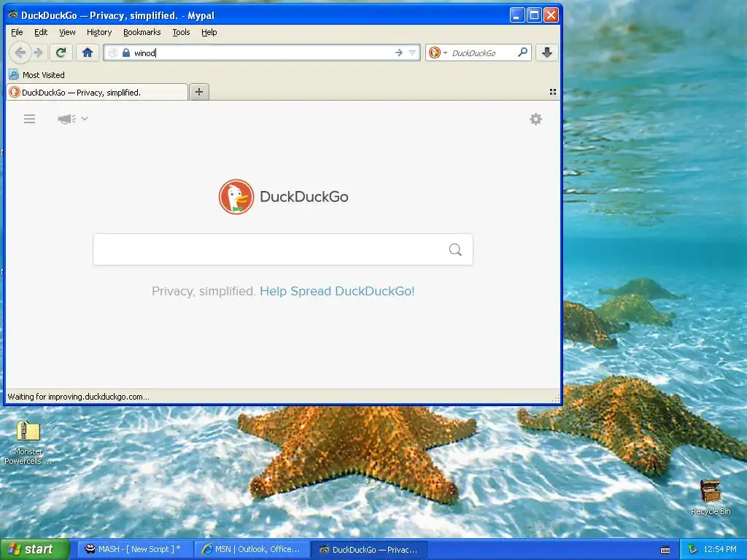Click the window resize grip corner
This screenshot has height=560, width=747.
click(555, 398)
